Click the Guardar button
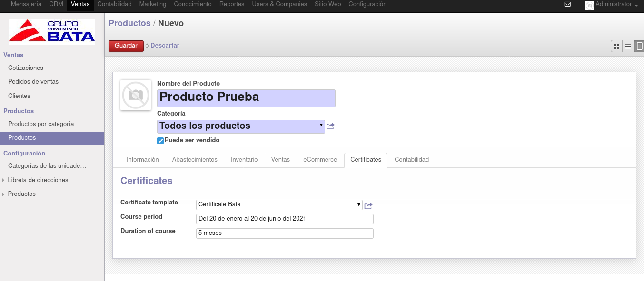644x281 pixels. (126, 46)
